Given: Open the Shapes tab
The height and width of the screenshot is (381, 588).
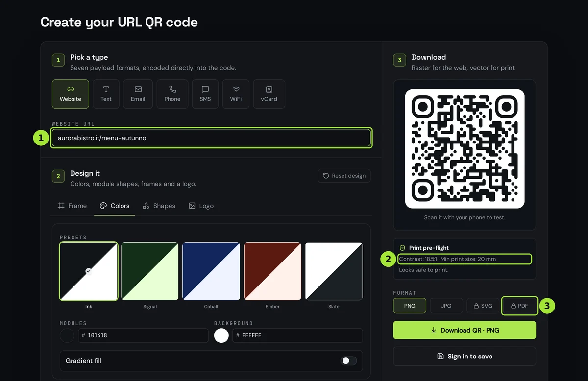Looking at the screenshot, I should click(x=159, y=206).
